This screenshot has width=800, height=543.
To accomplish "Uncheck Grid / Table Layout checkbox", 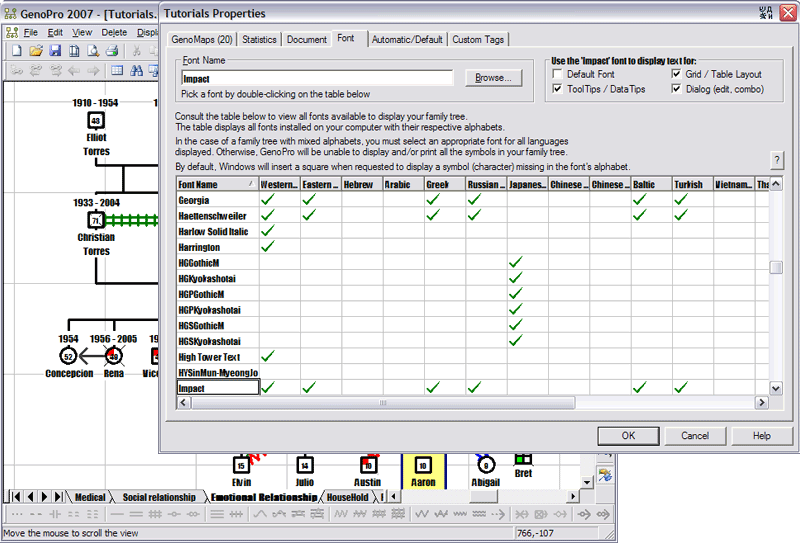I will coord(677,74).
